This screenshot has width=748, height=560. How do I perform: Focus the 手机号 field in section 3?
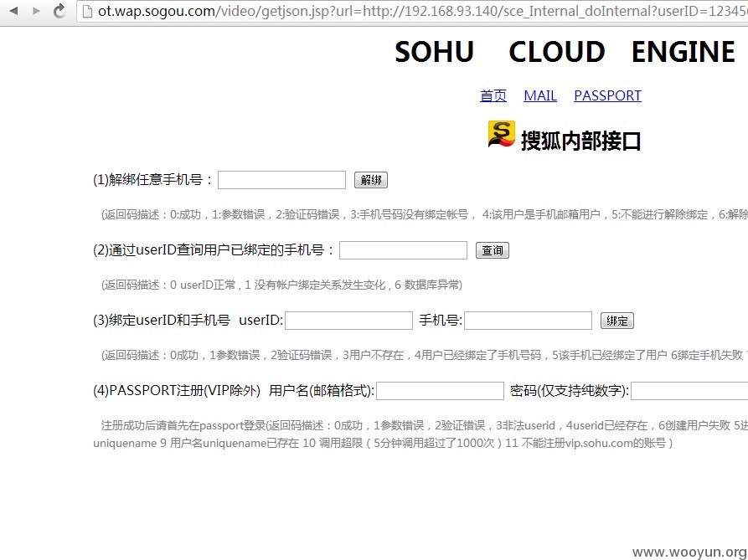(x=528, y=321)
